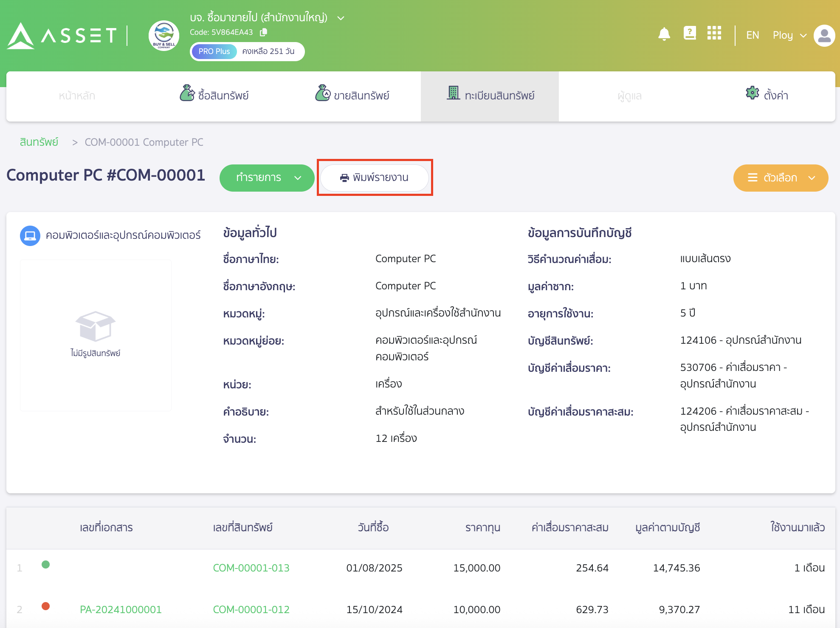Image resolution: width=840 pixels, height=628 pixels.
Task: Click the PRO Plus plan badge
Action: [214, 51]
